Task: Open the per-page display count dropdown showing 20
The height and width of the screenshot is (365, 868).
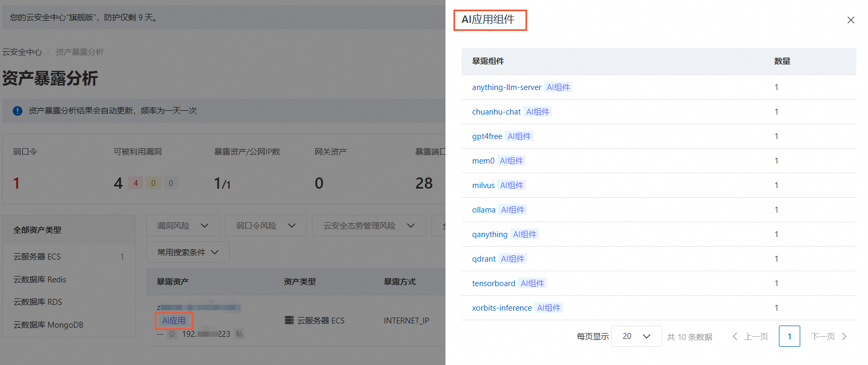Action: tap(636, 336)
